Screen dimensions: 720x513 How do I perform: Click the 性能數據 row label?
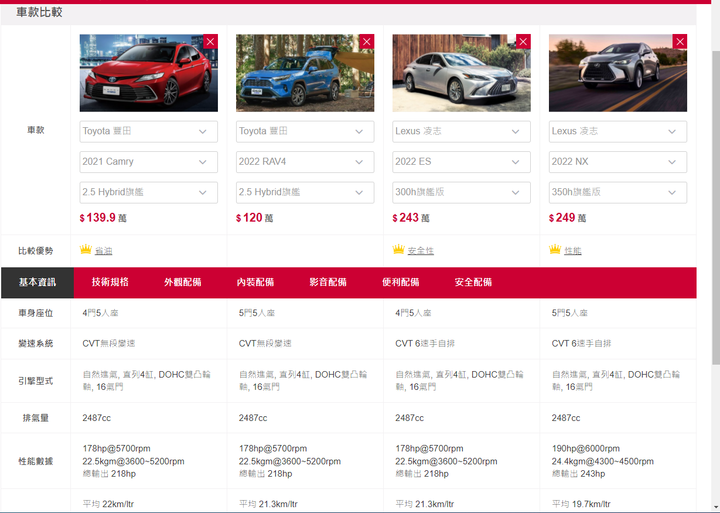(36, 461)
